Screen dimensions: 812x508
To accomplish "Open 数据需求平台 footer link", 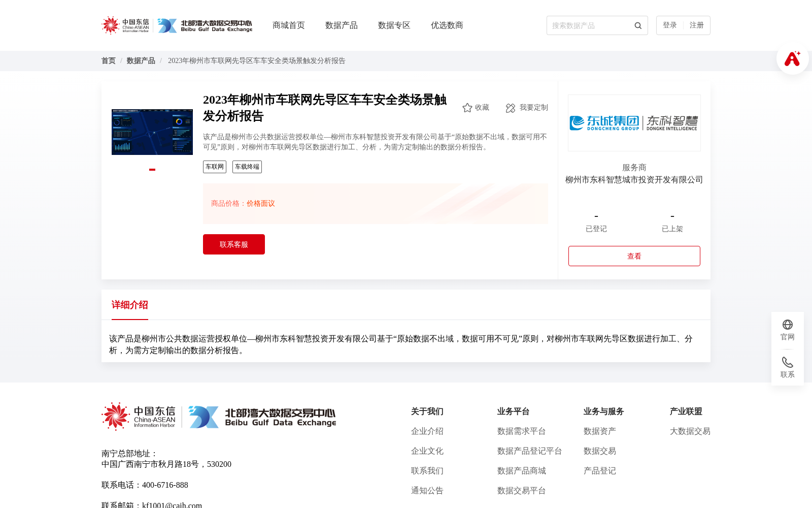I will click(522, 431).
